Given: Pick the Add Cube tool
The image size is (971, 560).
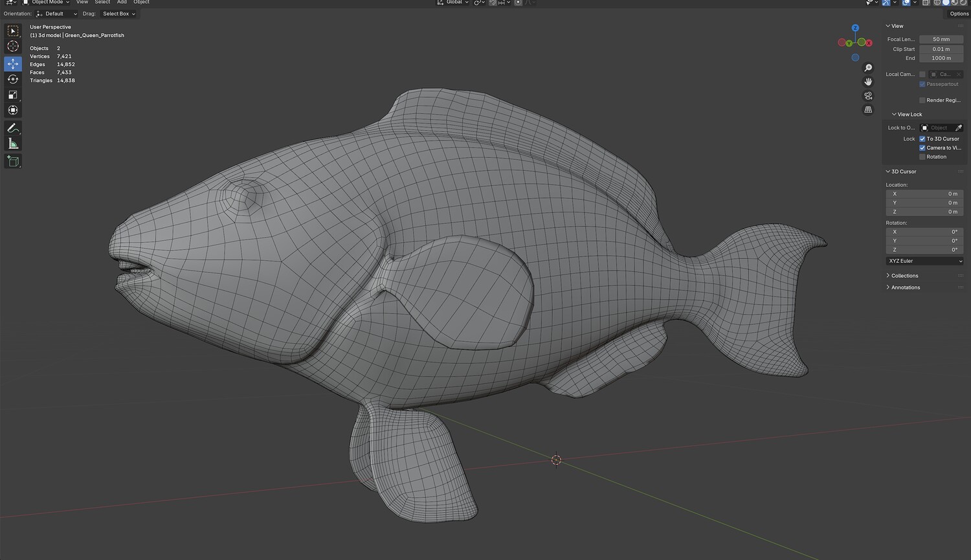Looking at the screenshot, I should (x=13, y=161).
